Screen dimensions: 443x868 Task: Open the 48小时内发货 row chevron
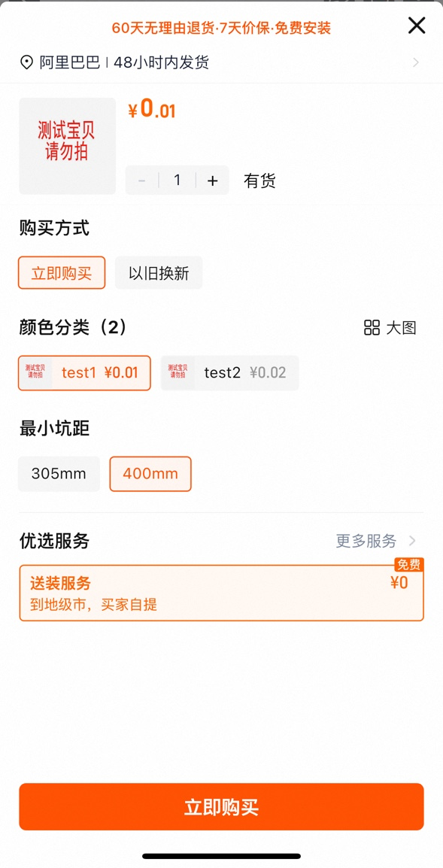point(415,62)
